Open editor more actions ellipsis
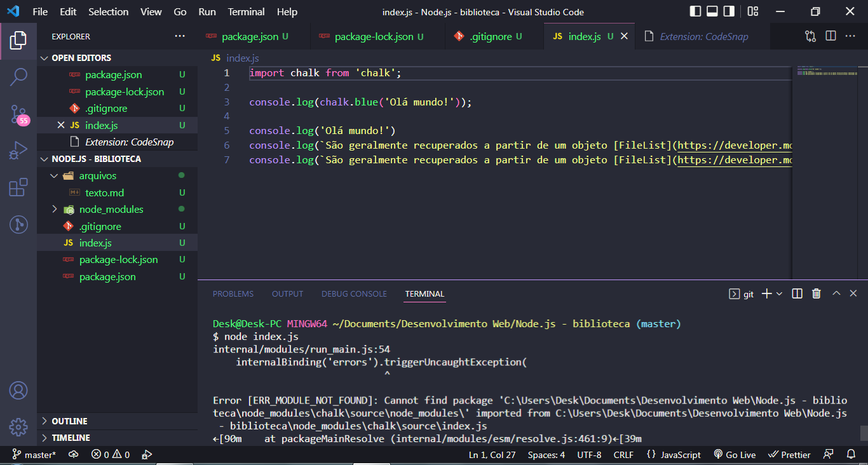 pyautogui.click(x=850, y=36)
